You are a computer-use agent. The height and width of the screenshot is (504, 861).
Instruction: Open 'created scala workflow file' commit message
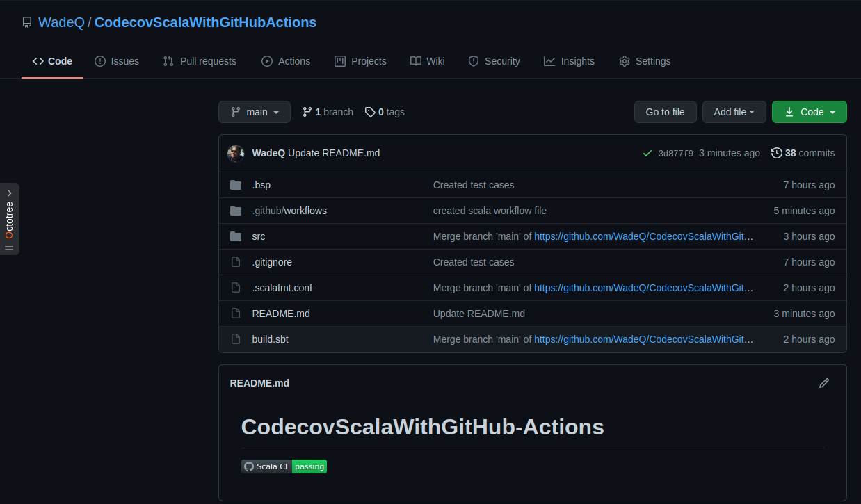coord(490,211)
